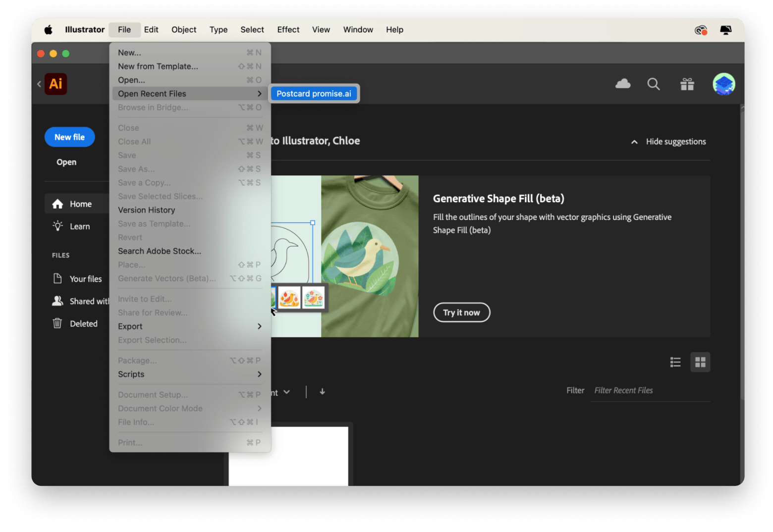Click the Deleted trash icon
The height and width of the screenshot is (532, 773).
[x=57, y=323]
